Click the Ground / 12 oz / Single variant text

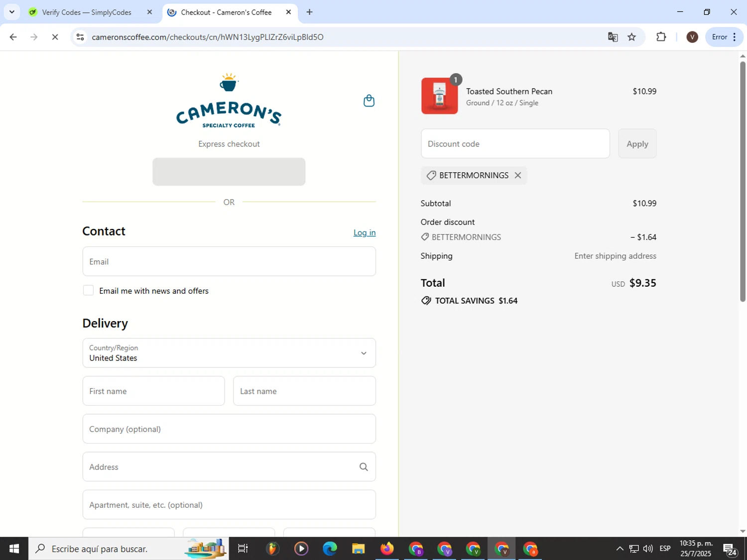click(502, 103)
